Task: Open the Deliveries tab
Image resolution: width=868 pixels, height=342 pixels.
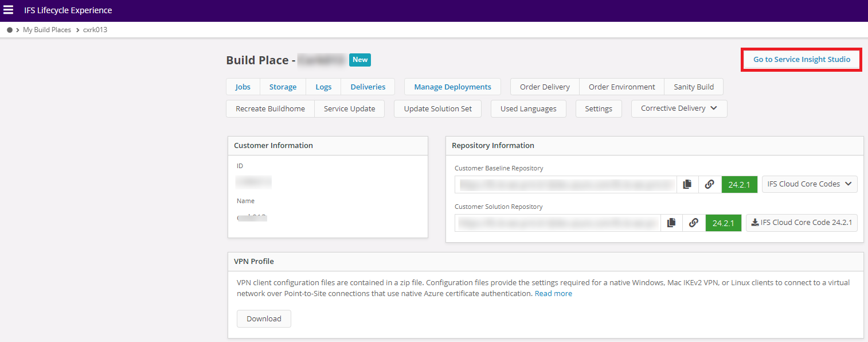Action: pos(368,87)
